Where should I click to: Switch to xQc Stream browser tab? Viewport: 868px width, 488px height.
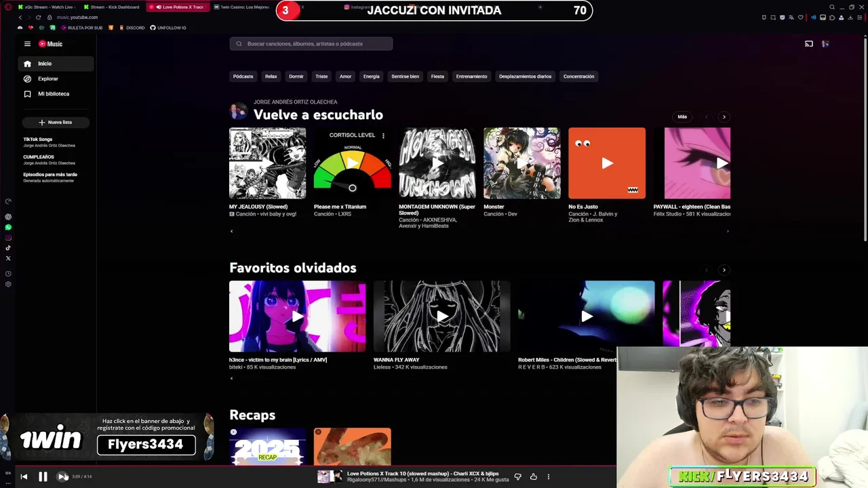(45, 7)
